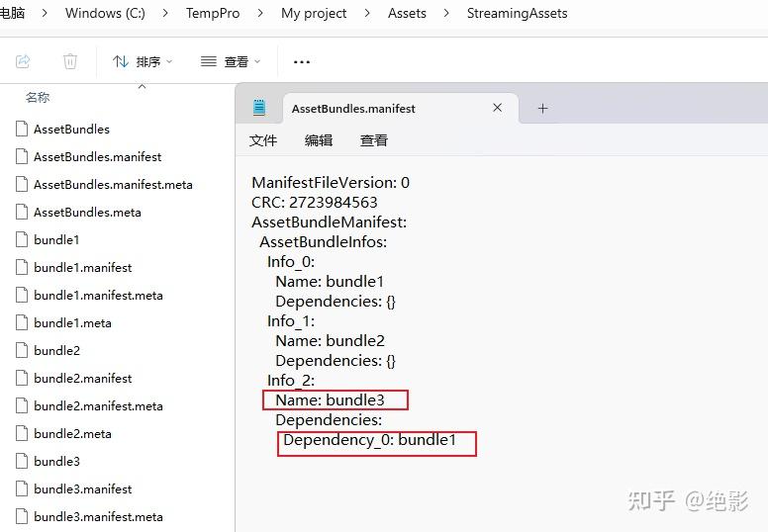Click the 名称 column header
The height and width of the screenshot is (532, 768).
38,97
